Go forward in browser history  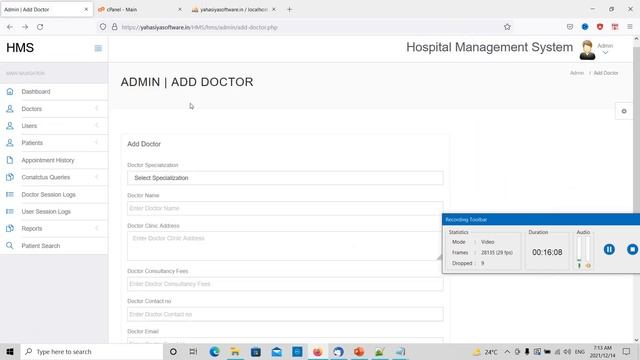[25, 27]
